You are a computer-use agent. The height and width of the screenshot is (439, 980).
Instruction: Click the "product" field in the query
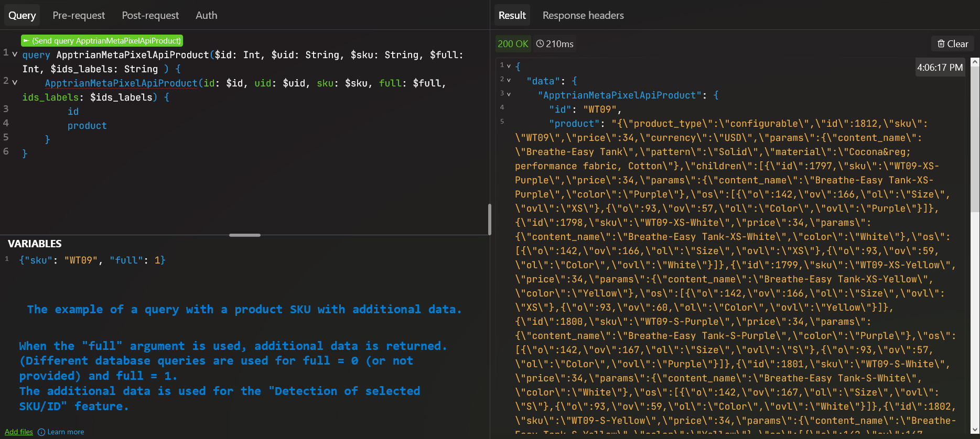tap(87, 126)
